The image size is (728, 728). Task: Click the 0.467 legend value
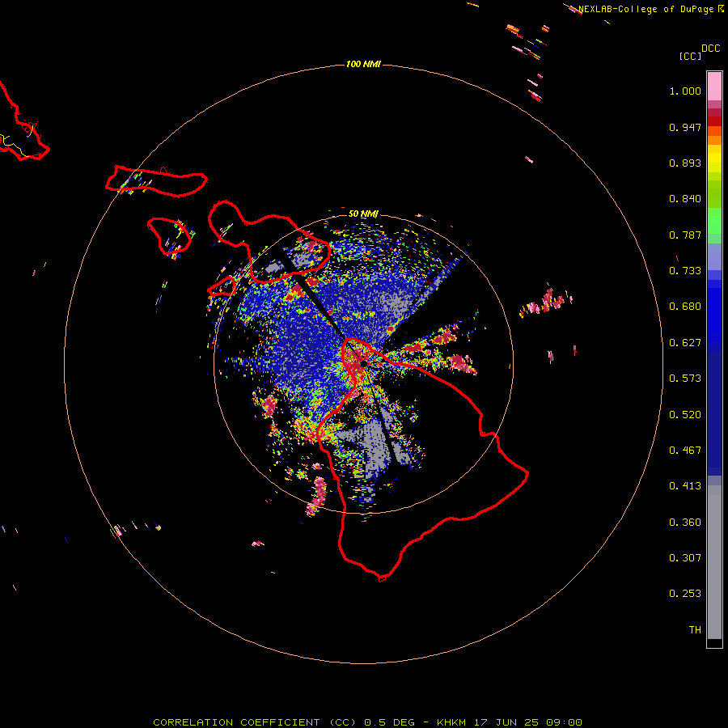pyautogui.click(x=685, y=451)
